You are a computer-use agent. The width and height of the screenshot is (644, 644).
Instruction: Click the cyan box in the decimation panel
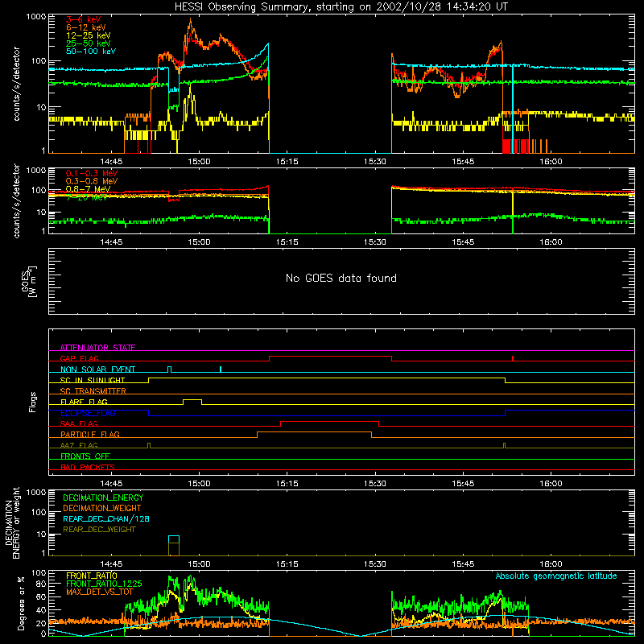(x=174, y=539)
